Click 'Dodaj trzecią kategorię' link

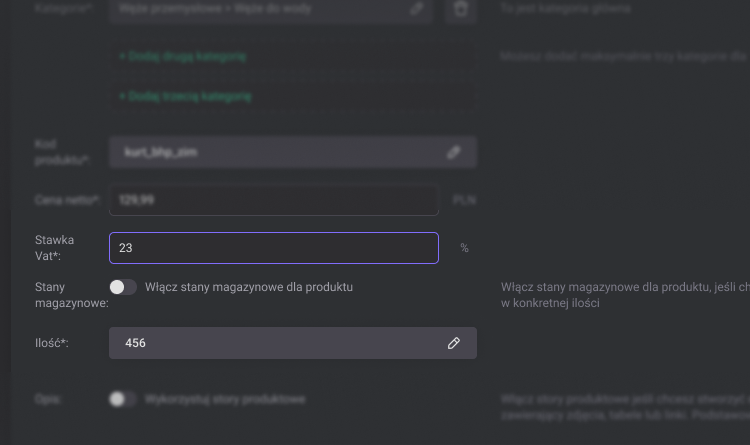[185, 97]
